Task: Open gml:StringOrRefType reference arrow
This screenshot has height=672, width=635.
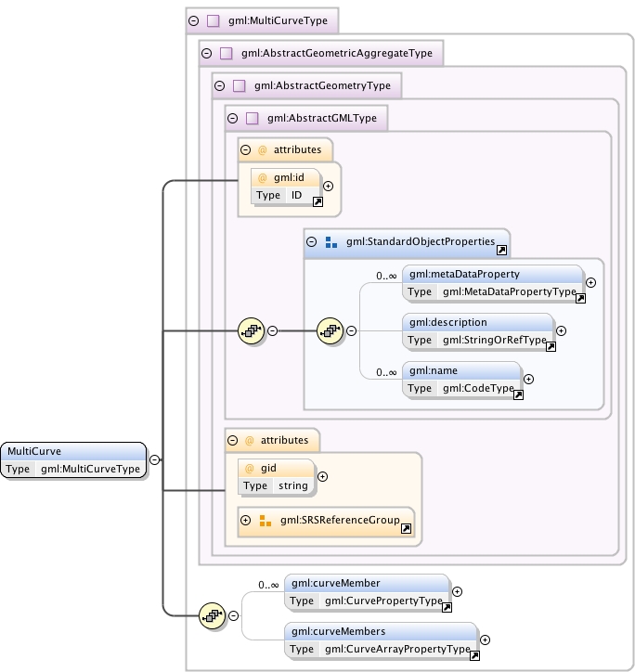Action: [x=551, y=347]
